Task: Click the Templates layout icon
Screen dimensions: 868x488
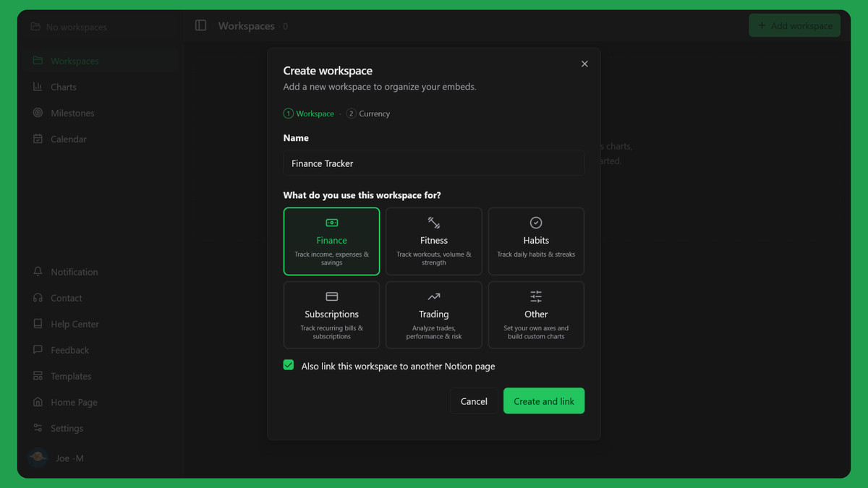Action: [38, 376]
